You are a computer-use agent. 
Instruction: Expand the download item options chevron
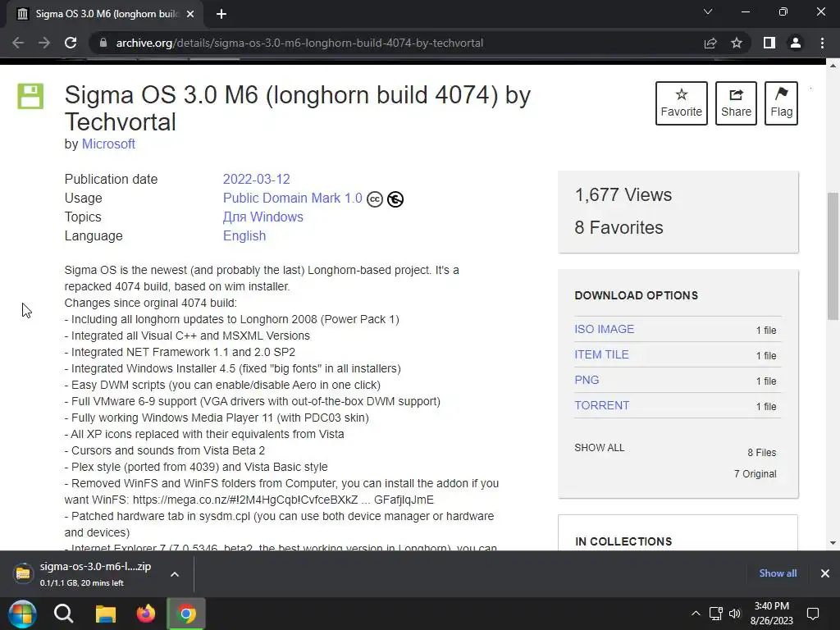pyautogui.click(x=175, y=573)
